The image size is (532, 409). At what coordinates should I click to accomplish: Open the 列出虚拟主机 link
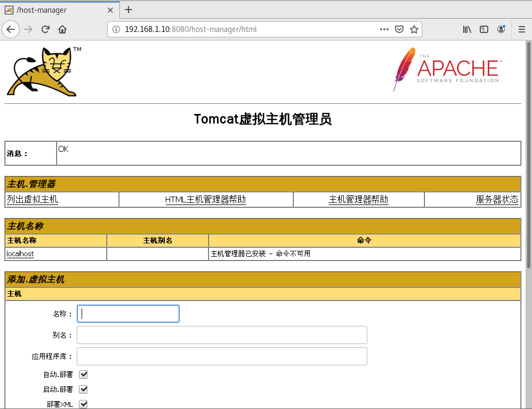tap(32, 200)
